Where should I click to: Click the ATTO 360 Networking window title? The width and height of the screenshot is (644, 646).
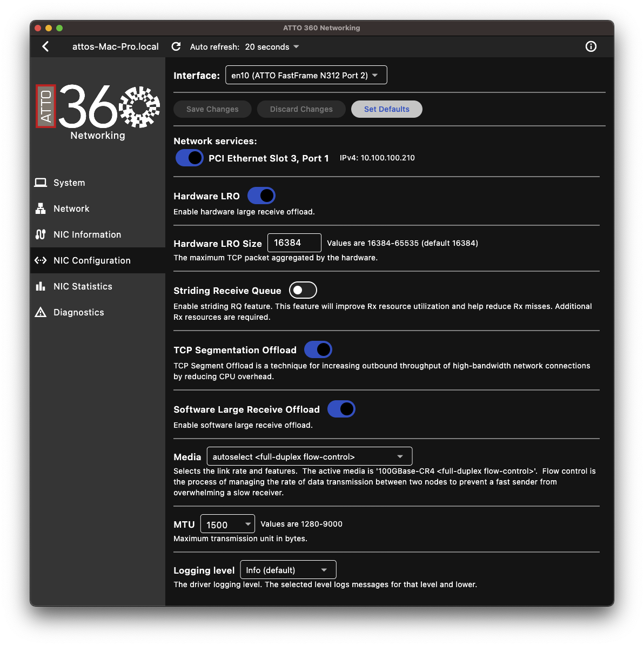[321, 28]
